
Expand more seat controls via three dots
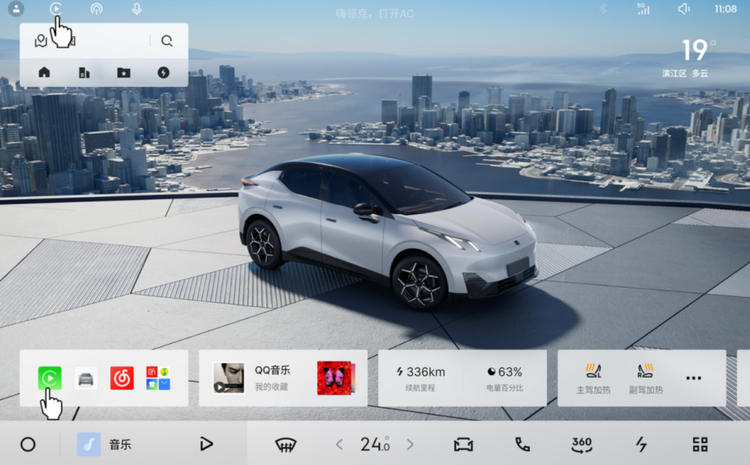click(693, 378)
